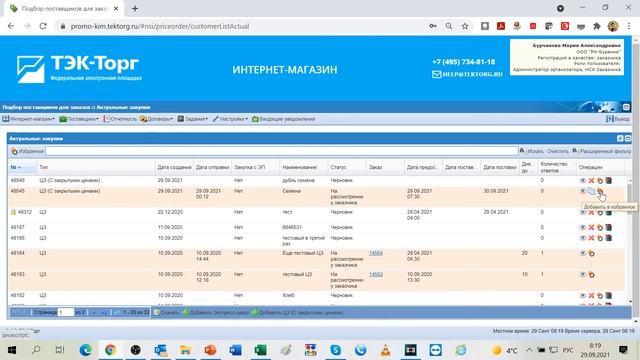
Task: Open the Отчетность menu item
Action: [x=120, y=119]
